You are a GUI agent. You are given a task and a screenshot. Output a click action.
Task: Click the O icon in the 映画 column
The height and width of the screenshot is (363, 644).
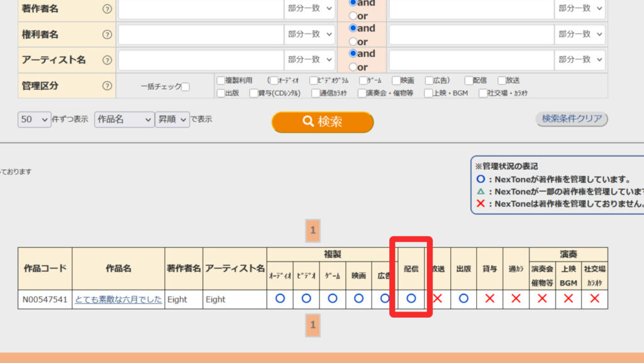[358, 299]
